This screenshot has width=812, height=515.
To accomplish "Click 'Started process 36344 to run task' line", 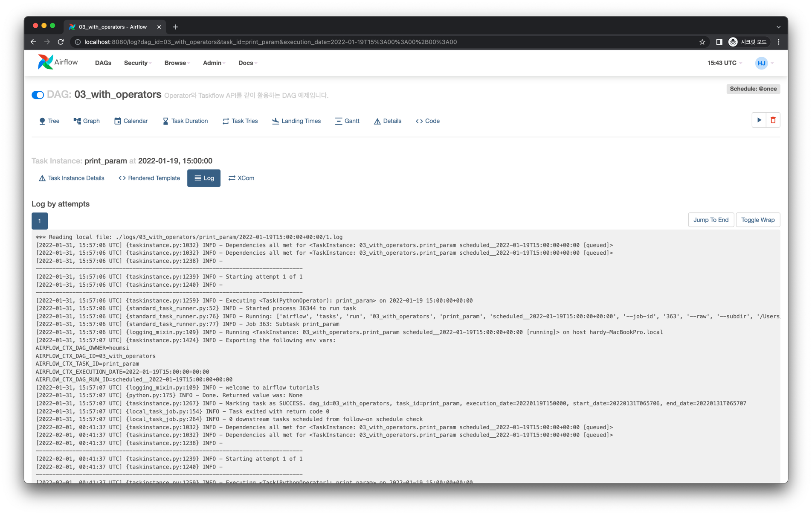I will click(196, 308).
